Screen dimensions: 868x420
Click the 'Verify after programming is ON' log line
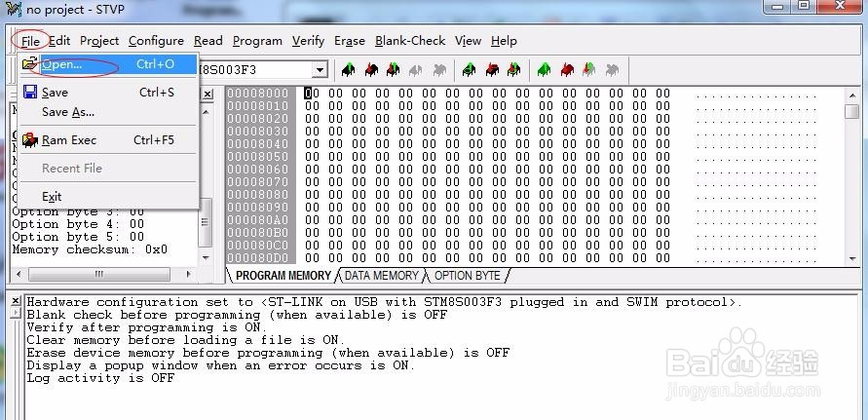pyautogui.click(x=147, y=327)
